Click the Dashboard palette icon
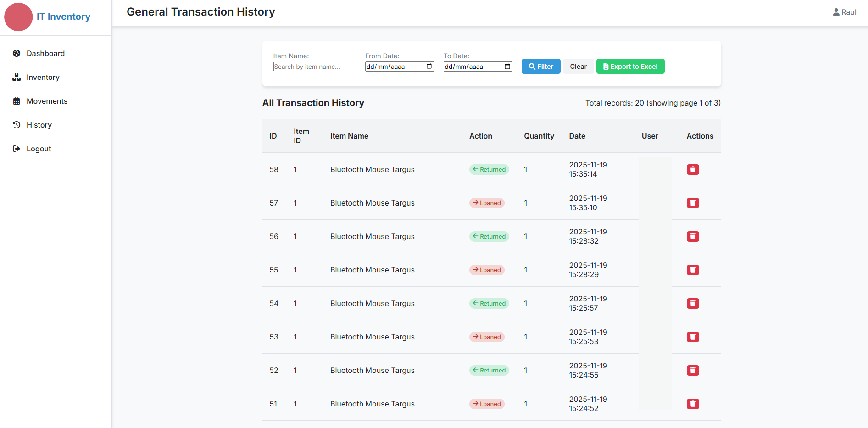The image size is (868, 428). tap(17, 53)
